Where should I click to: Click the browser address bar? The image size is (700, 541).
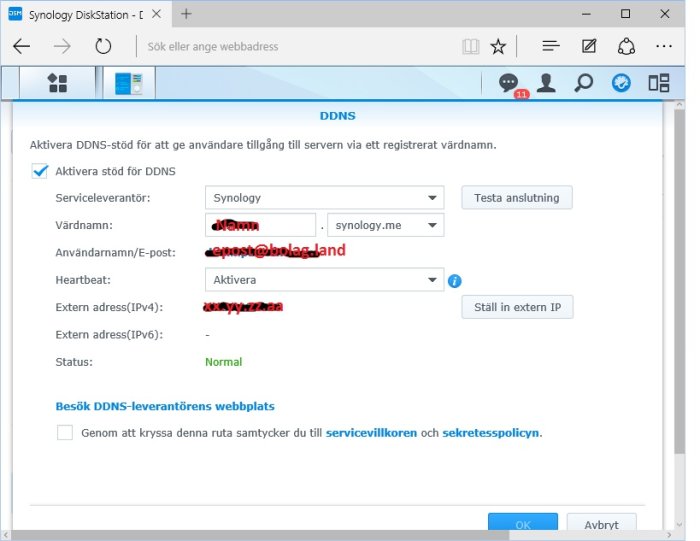(299, 46)
